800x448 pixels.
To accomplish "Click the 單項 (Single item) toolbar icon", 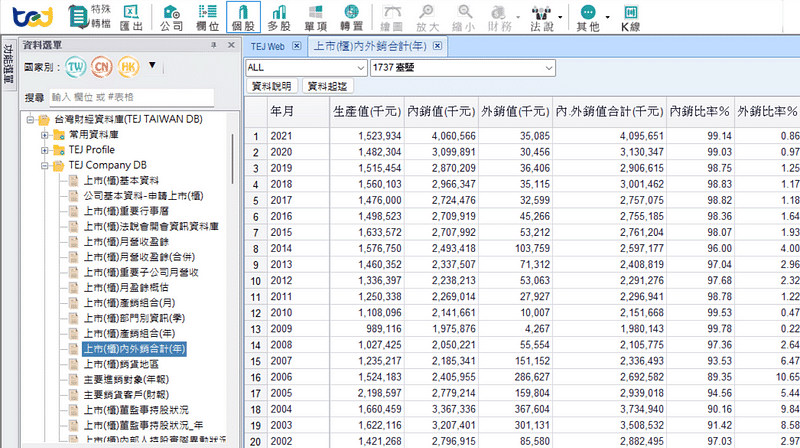I will 316,17.
